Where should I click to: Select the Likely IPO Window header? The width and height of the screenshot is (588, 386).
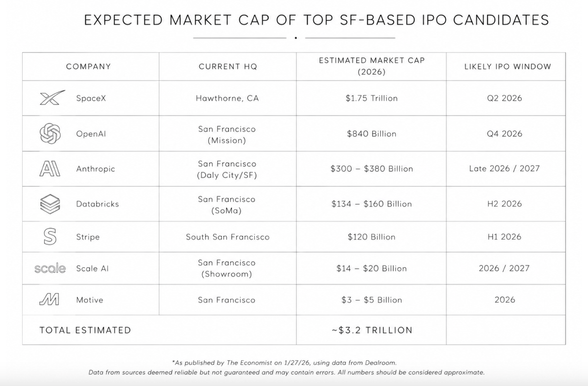(x=507, y=67)
